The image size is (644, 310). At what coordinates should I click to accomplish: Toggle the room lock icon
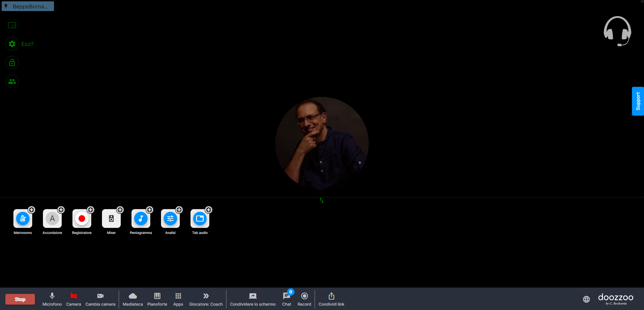pos(12,63)
